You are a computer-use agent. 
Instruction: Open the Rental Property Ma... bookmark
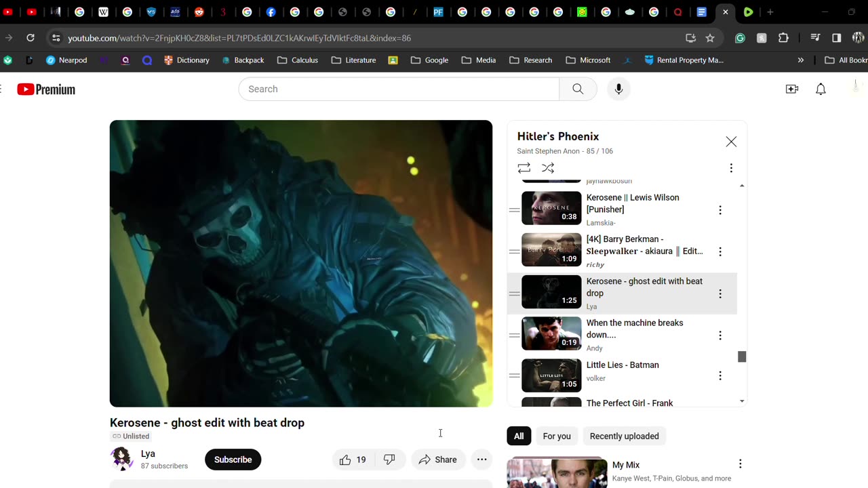pos(684,60)
